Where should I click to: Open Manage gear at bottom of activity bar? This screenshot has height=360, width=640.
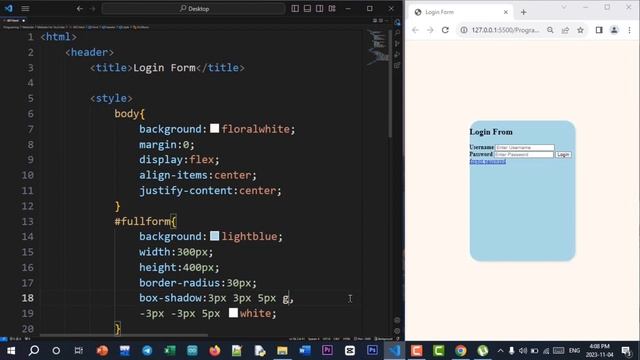pyautogui.click(x=398, y=331)
